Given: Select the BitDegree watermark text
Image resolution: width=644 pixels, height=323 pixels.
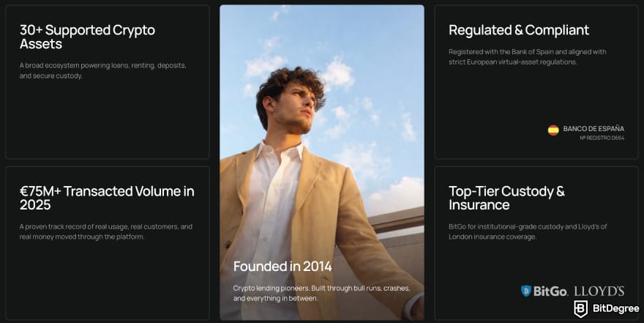Looking at the screenshot, I should 614,309.
